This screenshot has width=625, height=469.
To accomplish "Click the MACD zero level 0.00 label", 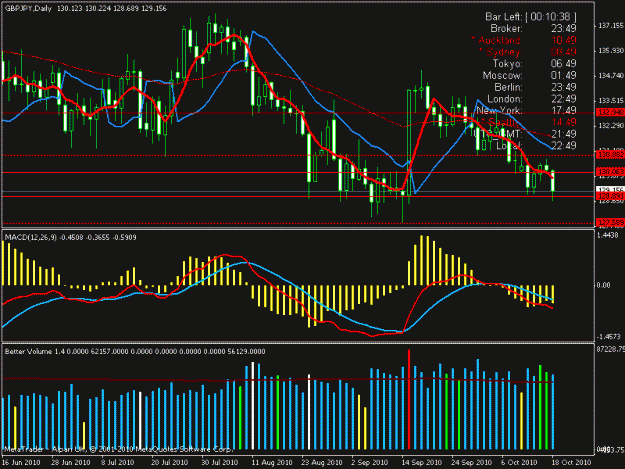I will click(x=603, y=285).
